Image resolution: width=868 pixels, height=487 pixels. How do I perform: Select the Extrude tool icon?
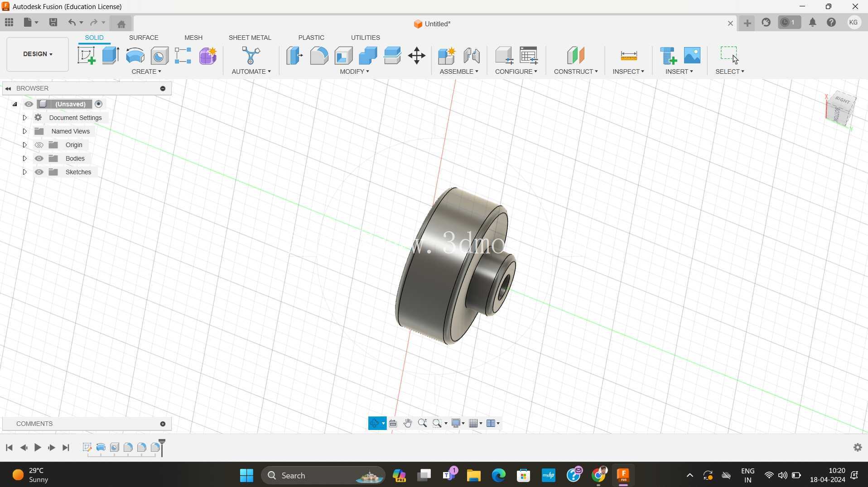[x=111, y=56]
